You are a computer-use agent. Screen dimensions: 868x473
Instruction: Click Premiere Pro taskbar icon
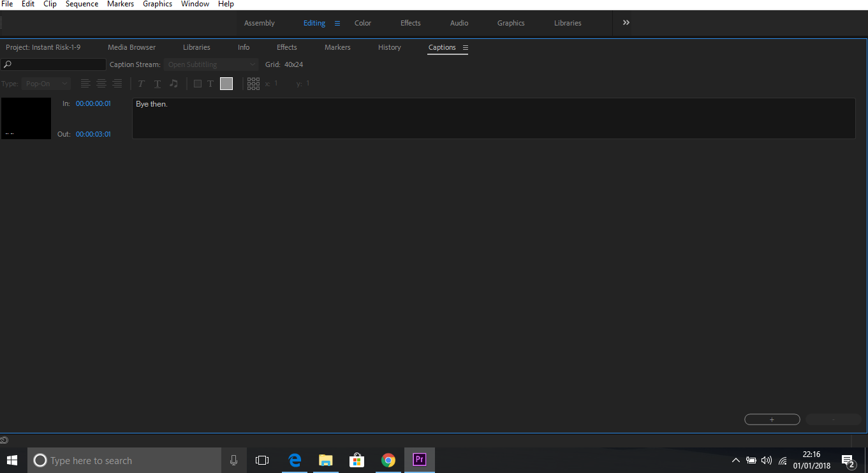(420, 460)
